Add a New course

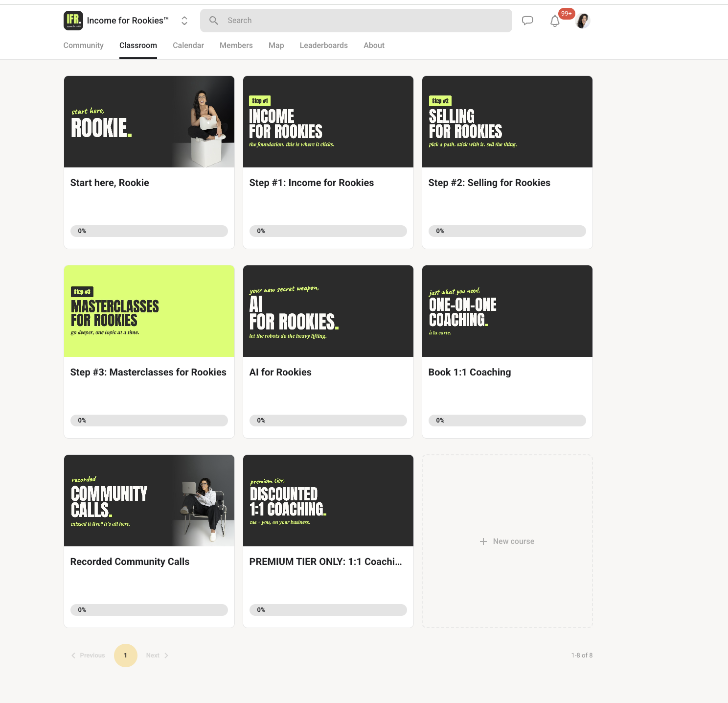[x=507, y=541]
